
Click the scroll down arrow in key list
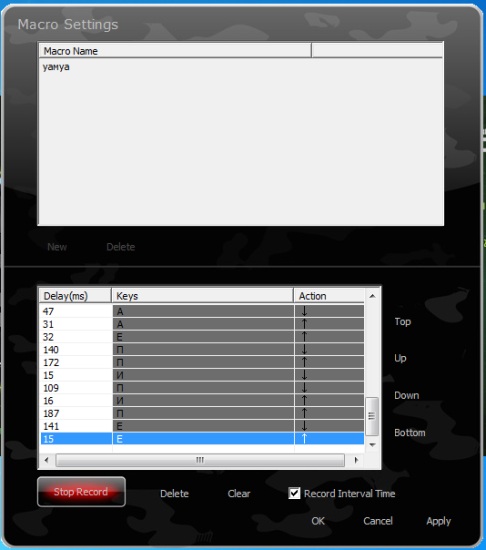(372, 445)
